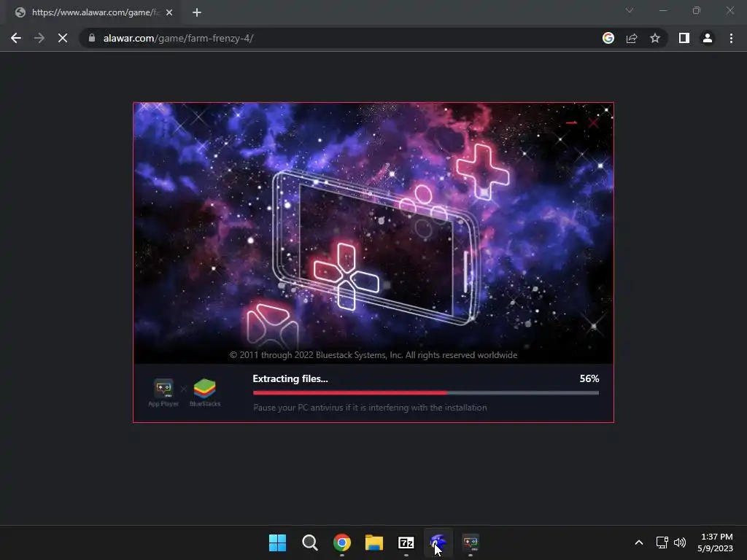The image size is (747, 560).
Task: Click the pause antivirus hint text
Action: (370, 408)
